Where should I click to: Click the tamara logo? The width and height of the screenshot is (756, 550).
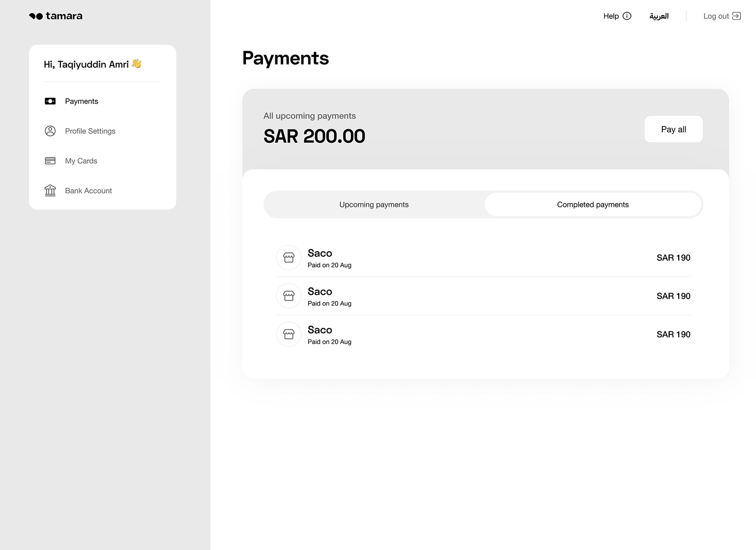pyautogui.click(x=56, y=16)
